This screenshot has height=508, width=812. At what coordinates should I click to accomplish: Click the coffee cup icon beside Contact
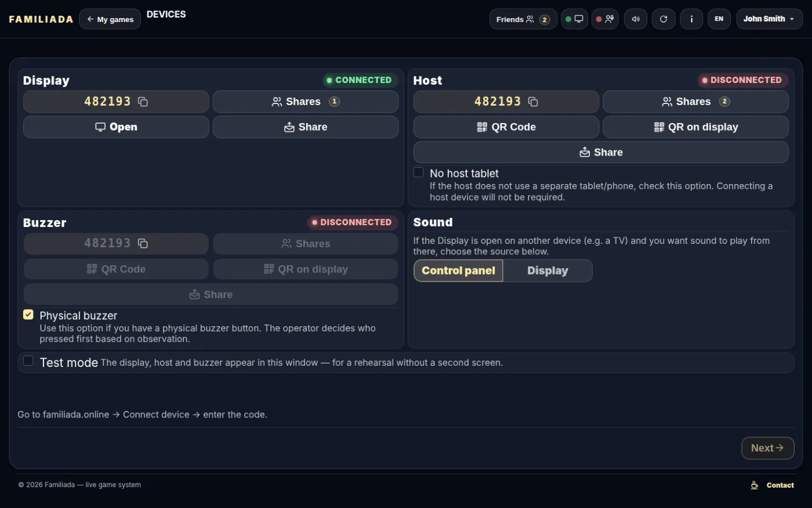coord(755,485)
